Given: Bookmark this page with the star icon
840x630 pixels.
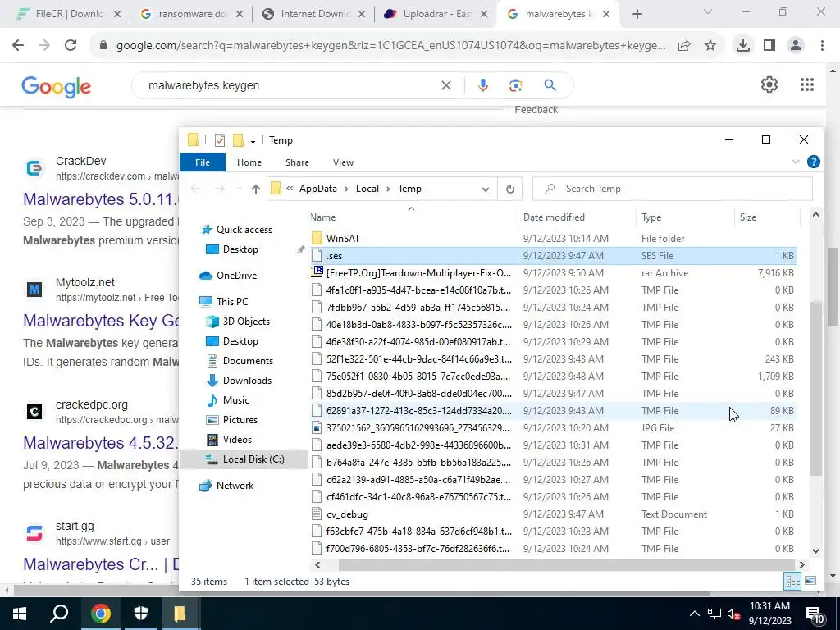Looking at the screenshot, I should tap(710, 46).
